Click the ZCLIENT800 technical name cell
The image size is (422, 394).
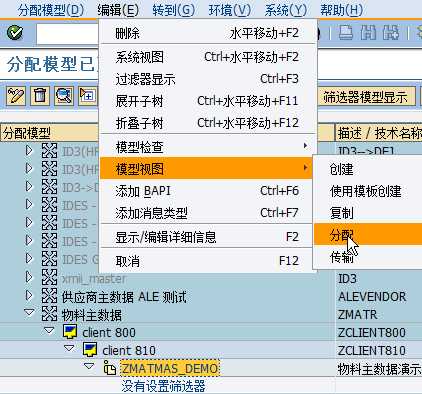(372, 333)
